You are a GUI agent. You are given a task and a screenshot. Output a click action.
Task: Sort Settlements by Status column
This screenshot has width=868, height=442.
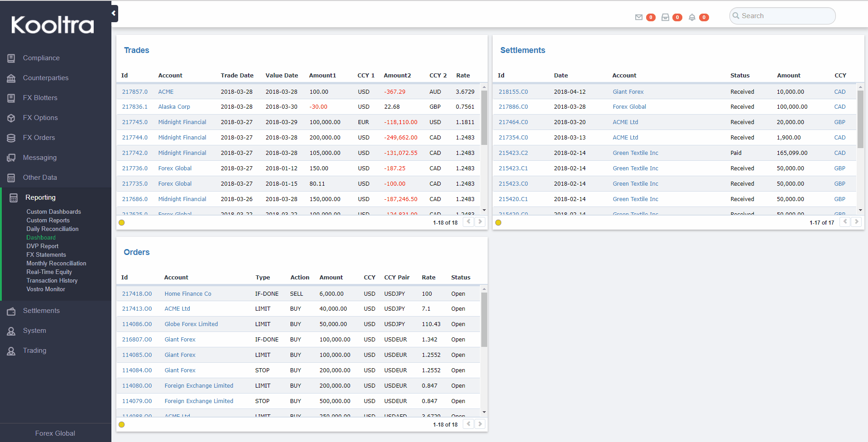[x=740, y=76]
